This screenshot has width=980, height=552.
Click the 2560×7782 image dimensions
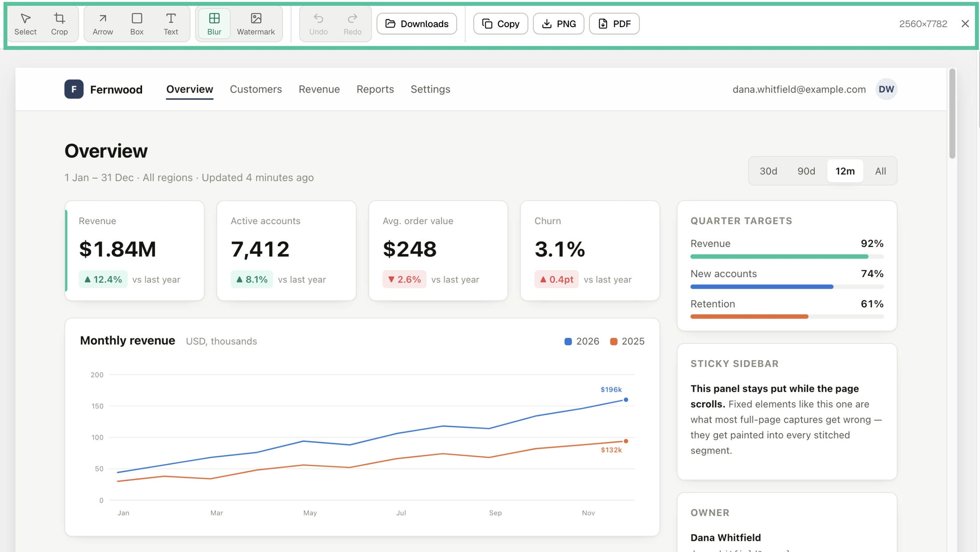pyautogui.click(x=923, y=24)
